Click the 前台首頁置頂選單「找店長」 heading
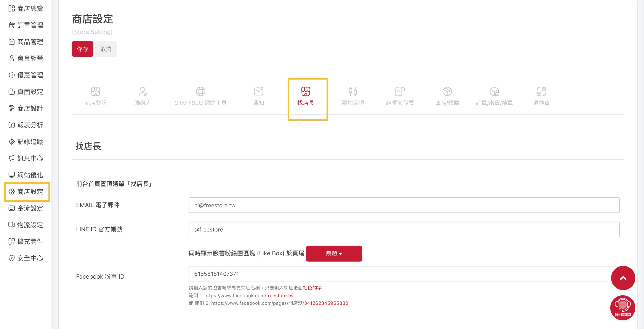The height and width of the screenshot is (329, 644). point(114,184)
